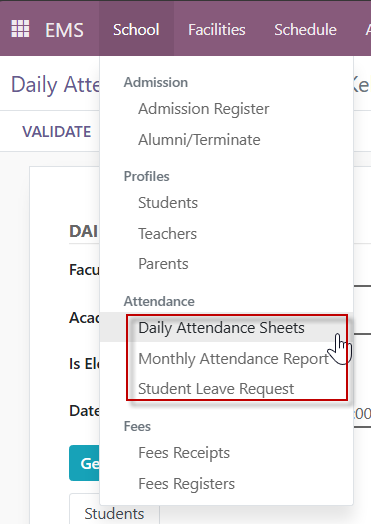The height and width of the screenshot is (524, 371).
Task: Click the VALIDATE button
Action: click(x=56, y=131)
